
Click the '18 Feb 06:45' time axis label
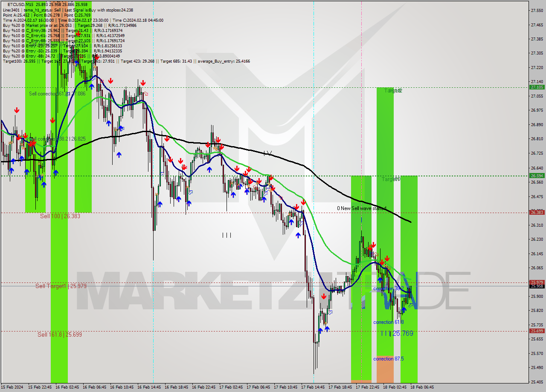(422, 387)
